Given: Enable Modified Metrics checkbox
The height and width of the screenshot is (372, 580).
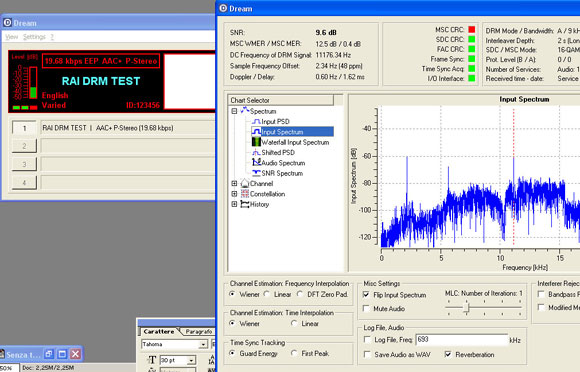Looking at the screenshot, I should (x=542, y=307).
